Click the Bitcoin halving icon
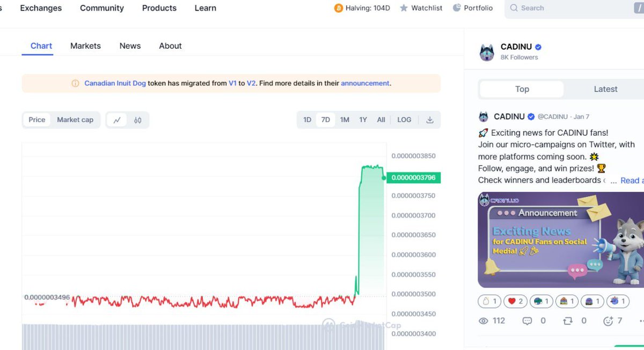Viewport: 644px width, 350px height. click(339, 8)
